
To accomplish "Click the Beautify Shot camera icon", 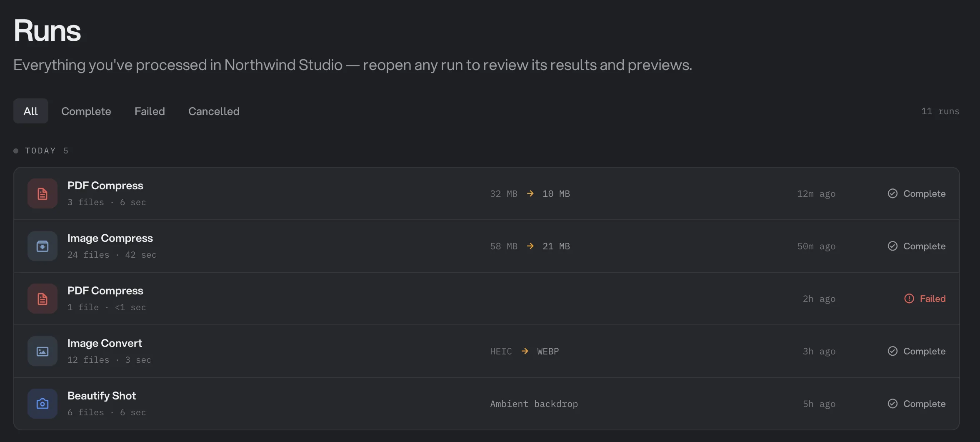I will click(42, 404).
